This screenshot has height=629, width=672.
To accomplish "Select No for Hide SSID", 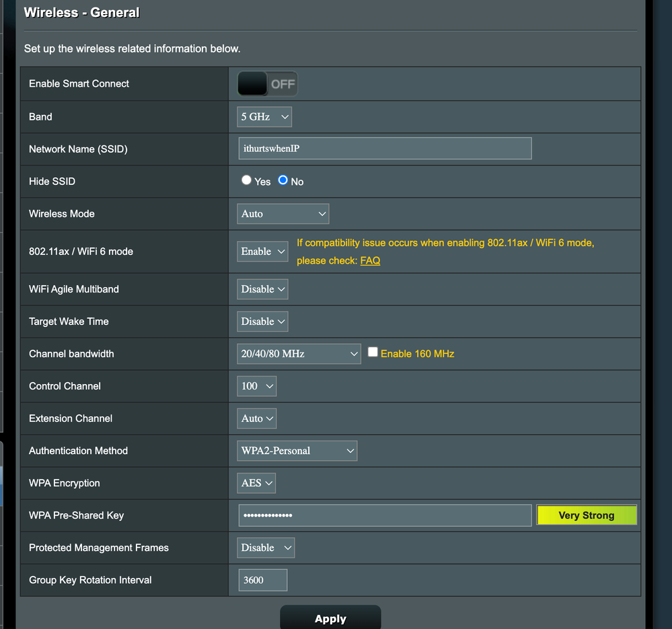I will (x=283, y=180).
